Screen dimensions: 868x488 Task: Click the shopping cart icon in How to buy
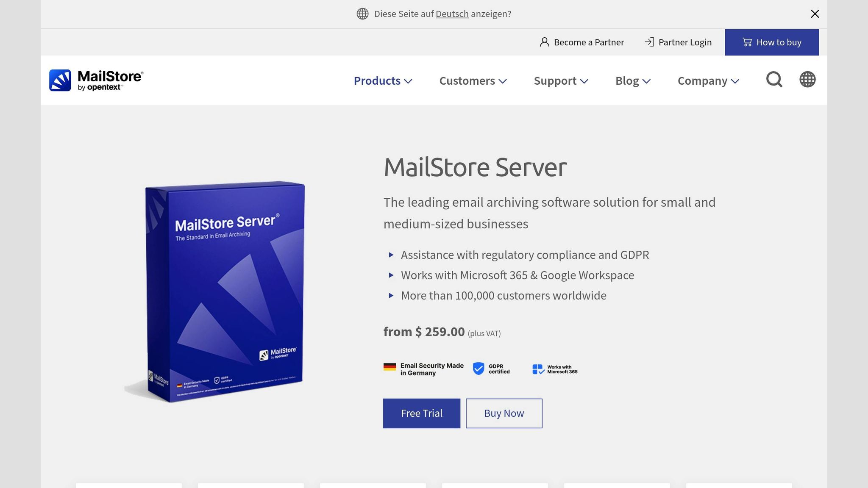point(747,42)
